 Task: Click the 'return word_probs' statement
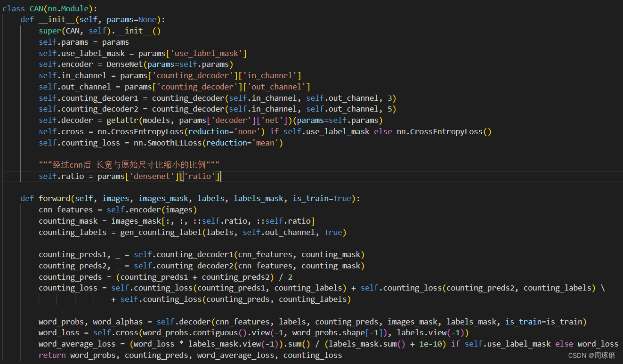pos(190,356)
